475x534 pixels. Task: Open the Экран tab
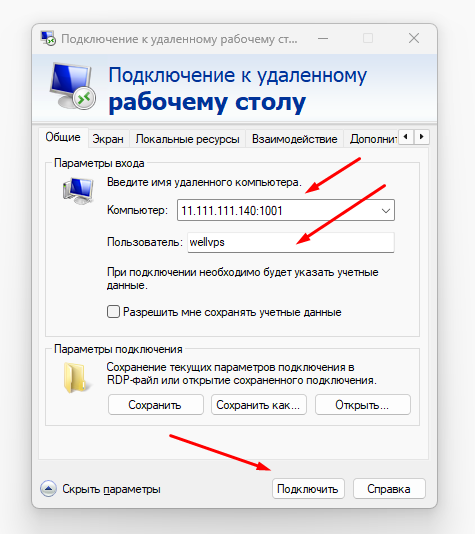(x=108, y=139)
